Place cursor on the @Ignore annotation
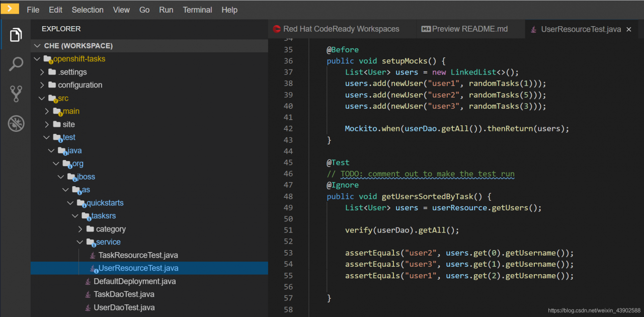This screenshot has width=644, height=317. (343, 185)
